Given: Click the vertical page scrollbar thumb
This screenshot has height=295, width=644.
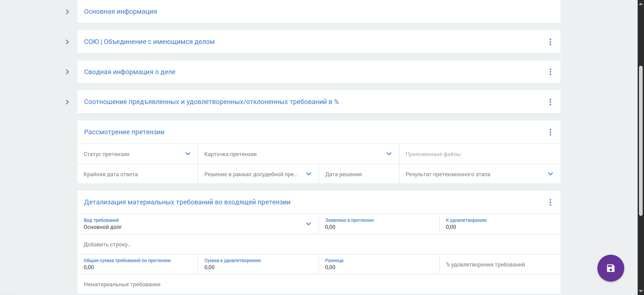Looking at the screenshot, I should click(641, 140).
